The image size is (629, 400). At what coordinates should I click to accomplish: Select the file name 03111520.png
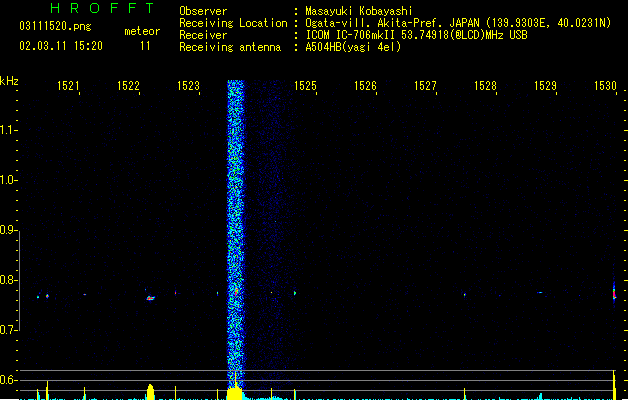pos(55,26)
